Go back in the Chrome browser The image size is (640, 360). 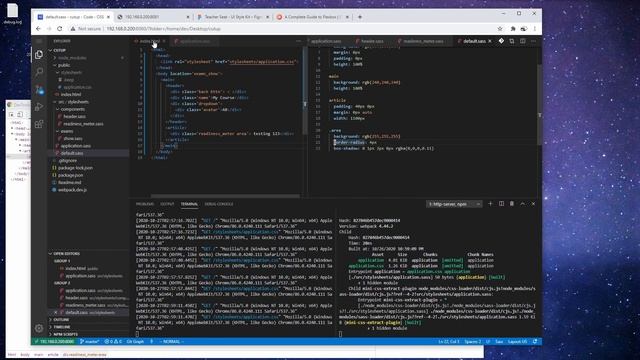click(38, 29)
